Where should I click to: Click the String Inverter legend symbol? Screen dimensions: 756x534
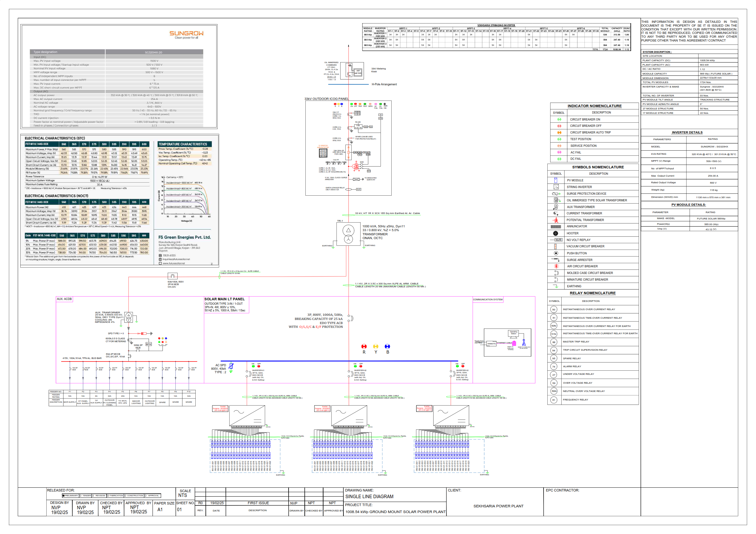556,187
